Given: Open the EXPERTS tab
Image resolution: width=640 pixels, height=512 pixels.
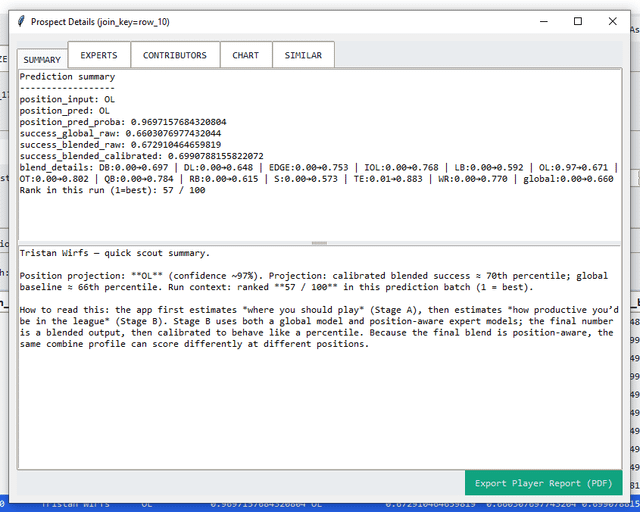Looking at the screenshot, I should (x=99, y=55).
